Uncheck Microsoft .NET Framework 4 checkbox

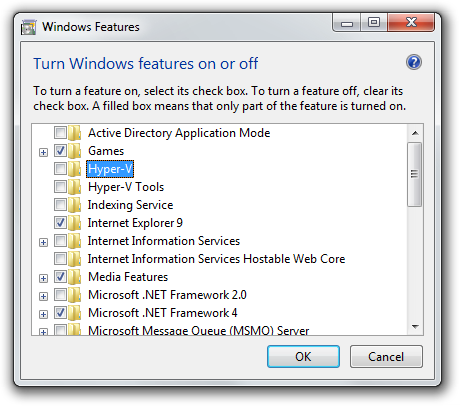(60, 313)
